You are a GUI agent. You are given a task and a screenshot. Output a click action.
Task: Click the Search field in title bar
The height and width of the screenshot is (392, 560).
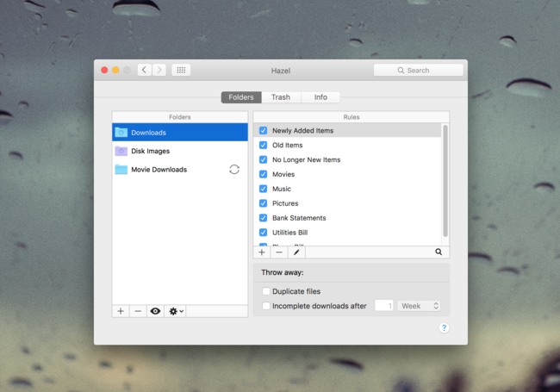coord(419,71)
